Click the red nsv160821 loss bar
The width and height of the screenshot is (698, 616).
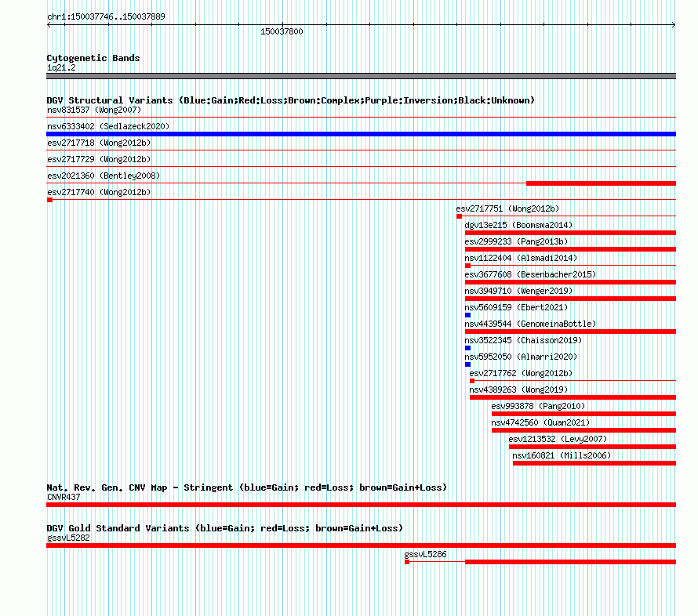(594, 463)
